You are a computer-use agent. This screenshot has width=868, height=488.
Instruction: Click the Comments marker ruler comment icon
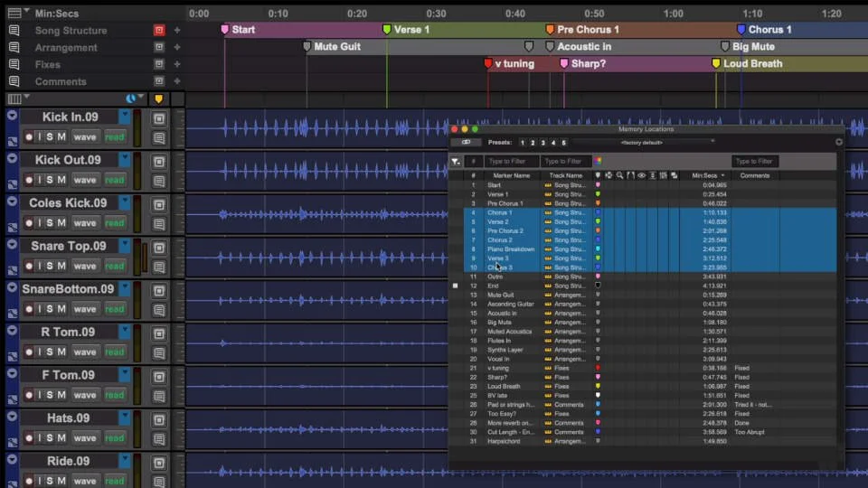(14, 82)
